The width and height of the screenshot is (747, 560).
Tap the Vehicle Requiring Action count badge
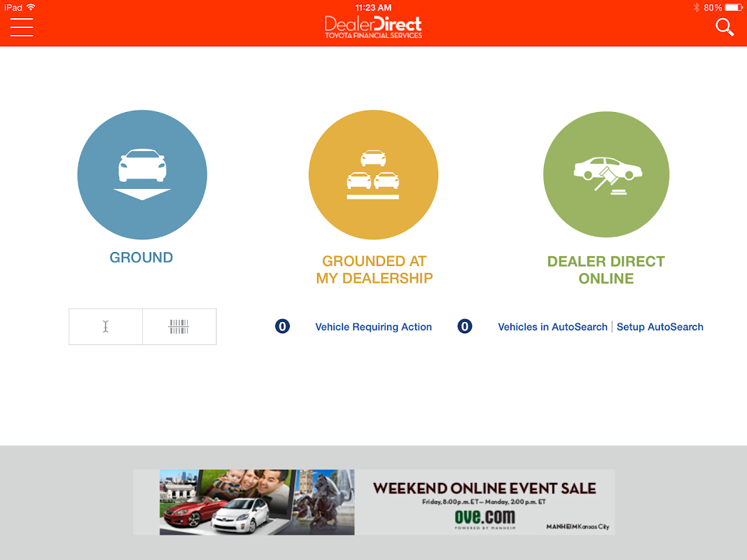pyautogui.click(x=283, y=326)
